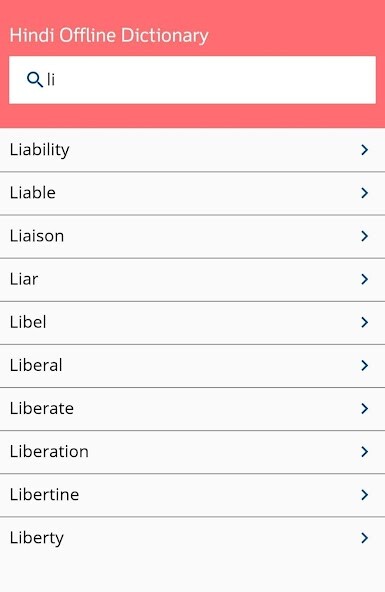Open the word Liable

tap(192, 193)
